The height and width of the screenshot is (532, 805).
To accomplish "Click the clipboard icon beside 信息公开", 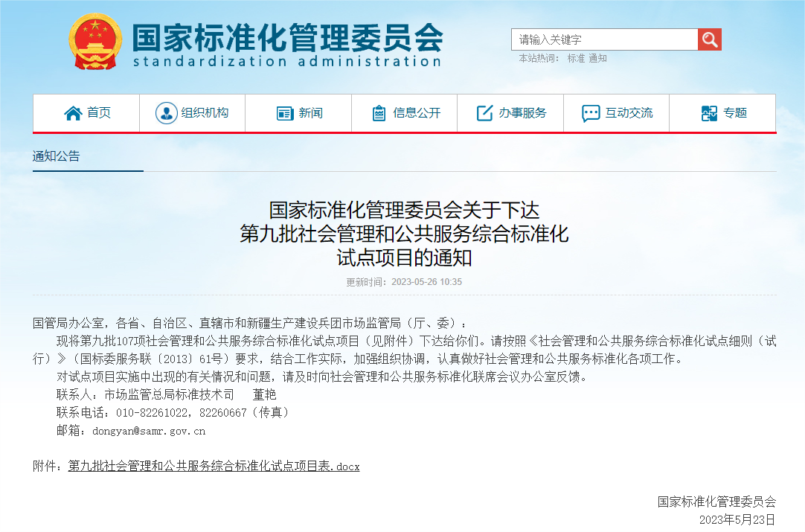I will pos(379,113).
